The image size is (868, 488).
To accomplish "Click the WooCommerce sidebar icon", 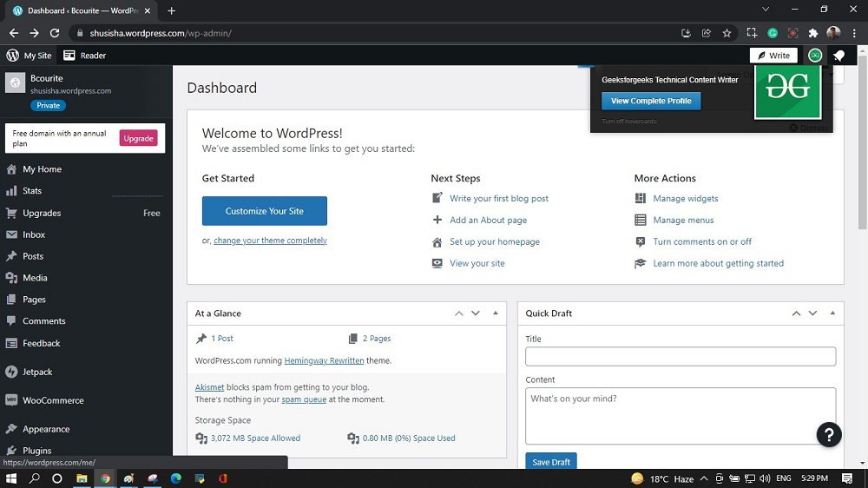I will [11, 400].
